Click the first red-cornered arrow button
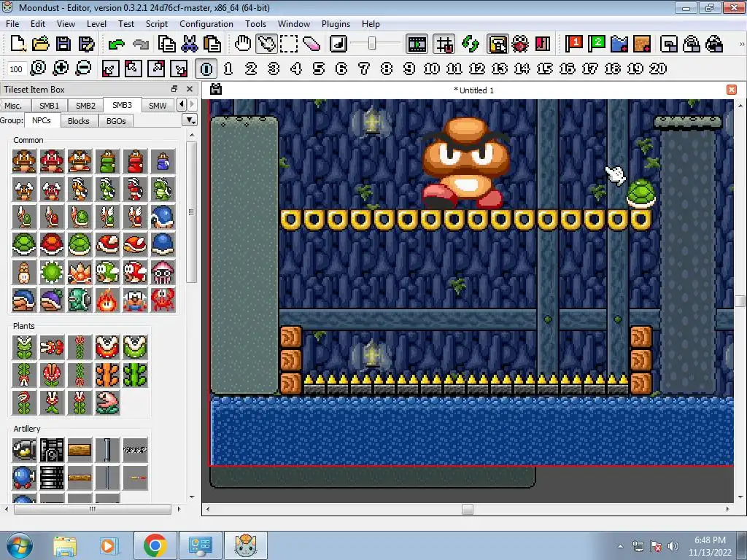This screenshot has height=560, width=747. tap(111, 69)
